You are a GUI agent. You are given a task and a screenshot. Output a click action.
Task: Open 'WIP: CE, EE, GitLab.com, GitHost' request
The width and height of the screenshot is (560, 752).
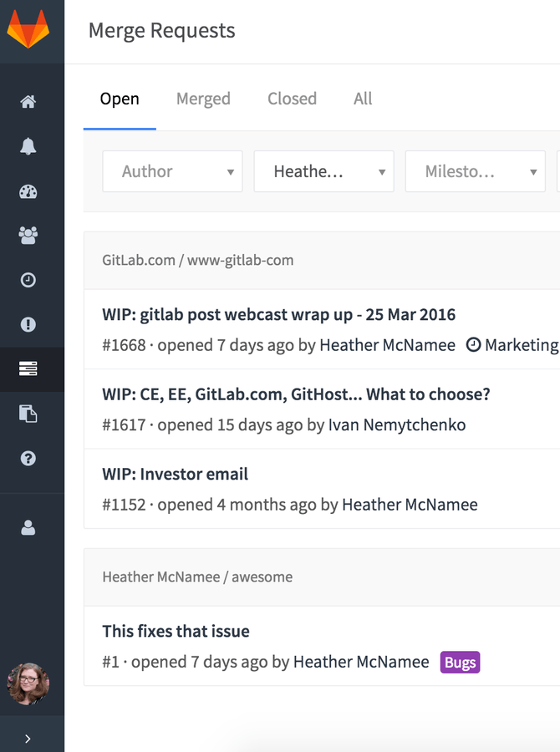296,394
